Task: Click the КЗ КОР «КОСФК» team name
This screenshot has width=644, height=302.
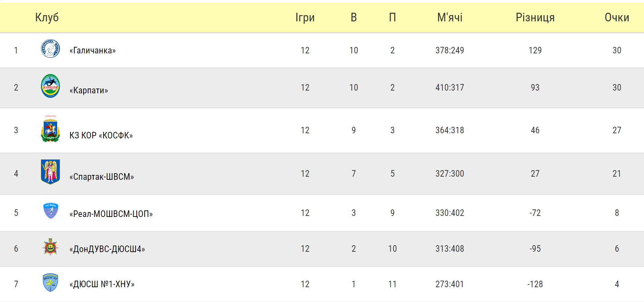Action: tap(101, 135)
